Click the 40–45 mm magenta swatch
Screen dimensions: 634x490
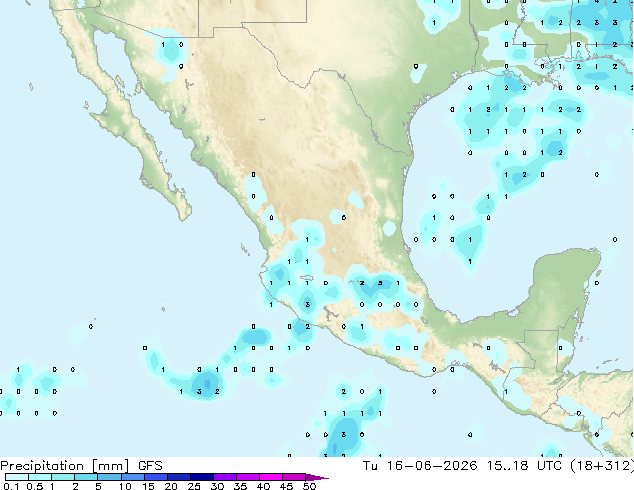[x=271, y=477]
